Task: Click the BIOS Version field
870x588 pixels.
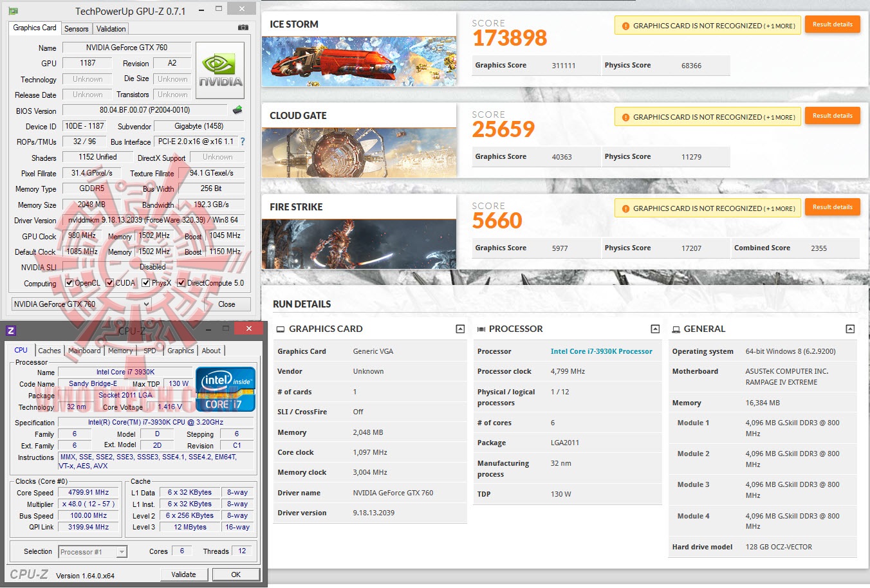Action: (x=145, y=110)
